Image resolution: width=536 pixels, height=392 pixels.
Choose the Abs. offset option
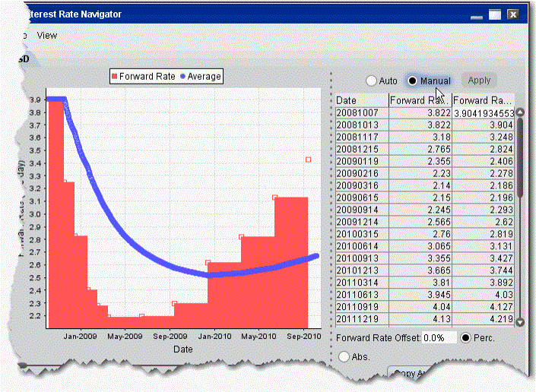pyautogui.click(x=343, y=356)
